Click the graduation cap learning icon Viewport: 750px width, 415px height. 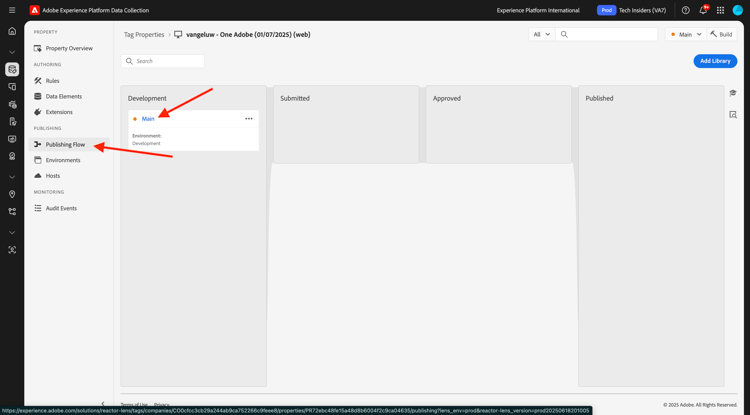733,93
